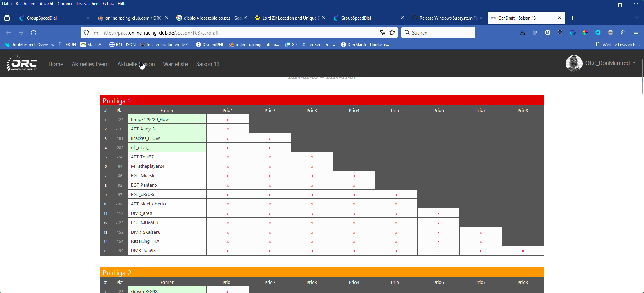Reload the page with the refresh icon
The height and width of the screenshot is (293, 644).
tap(34, 33)
